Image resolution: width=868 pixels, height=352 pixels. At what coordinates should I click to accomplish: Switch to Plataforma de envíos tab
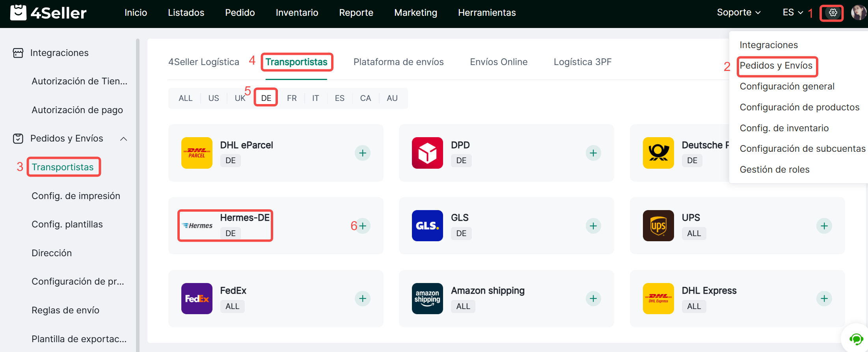(398, 62)
